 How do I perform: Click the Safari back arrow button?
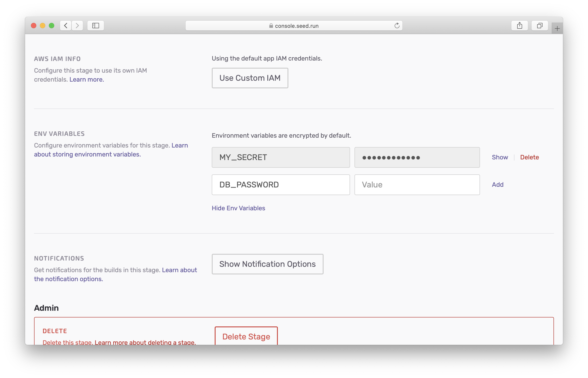pyautogui.click(x=65, y=26)
